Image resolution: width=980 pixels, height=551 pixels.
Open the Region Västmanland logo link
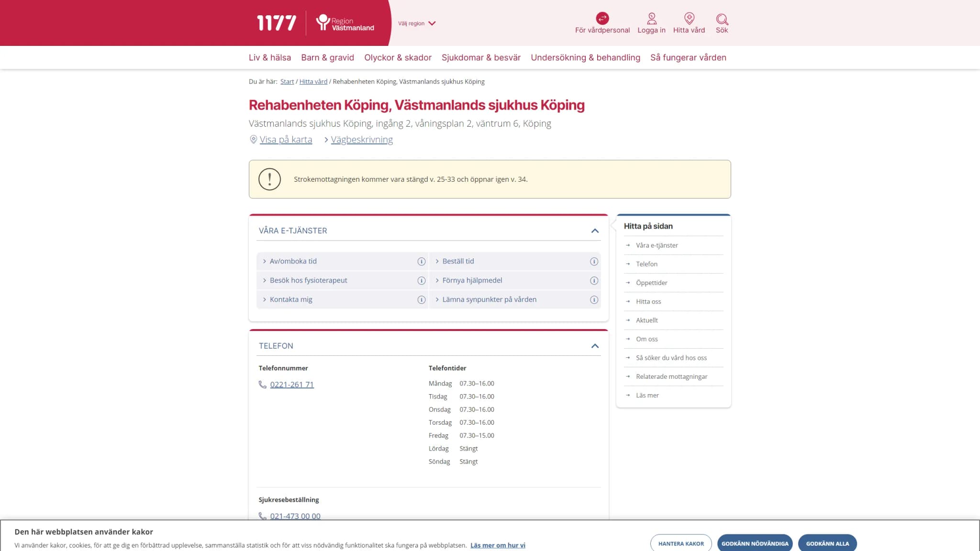point(345,23)
